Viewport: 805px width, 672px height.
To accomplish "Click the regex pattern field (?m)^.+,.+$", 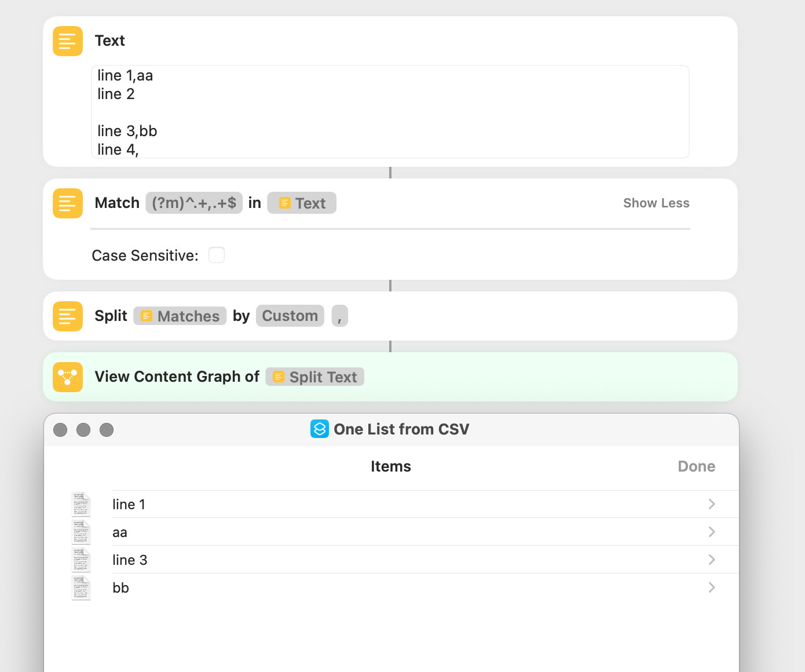I will tap(194, 203).
